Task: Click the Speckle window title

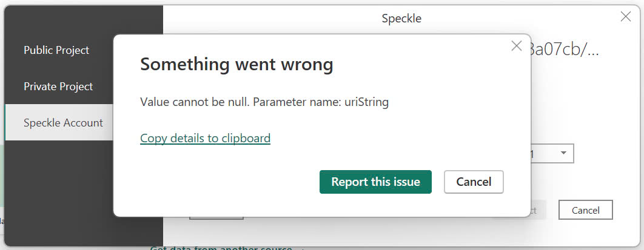Action: [x=401, y=18]
